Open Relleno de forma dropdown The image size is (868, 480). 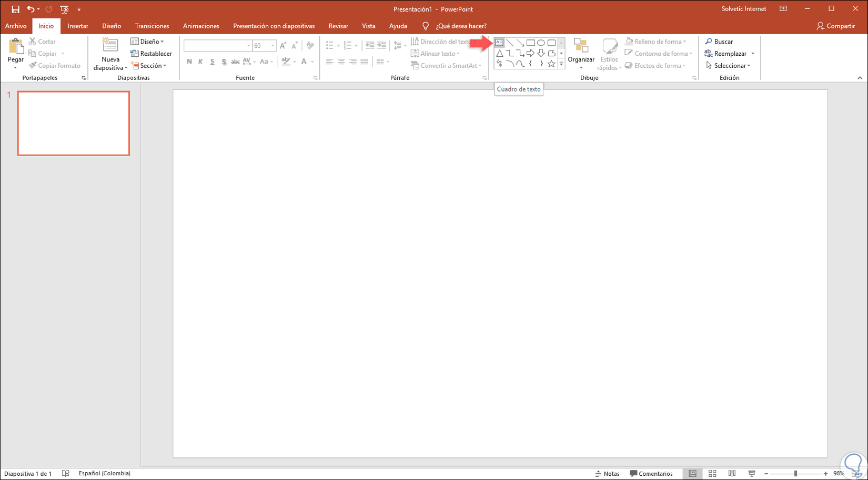click(655, 42)
